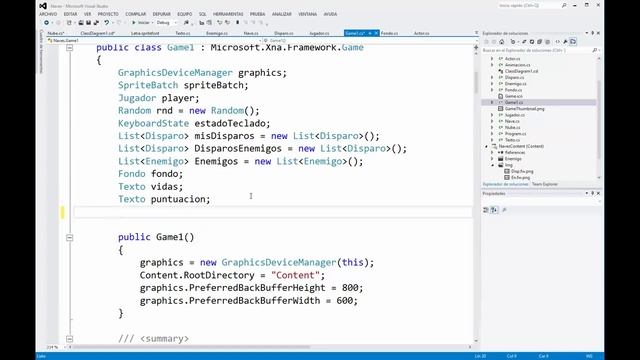
Task: Click the Home icon in Solution Explorer
Action: pyautogui.click(x=502, y=42)
